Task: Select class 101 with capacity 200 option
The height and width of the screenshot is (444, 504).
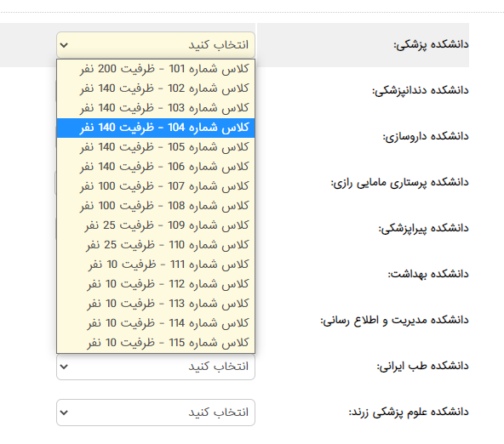Action: click(156, 69)
